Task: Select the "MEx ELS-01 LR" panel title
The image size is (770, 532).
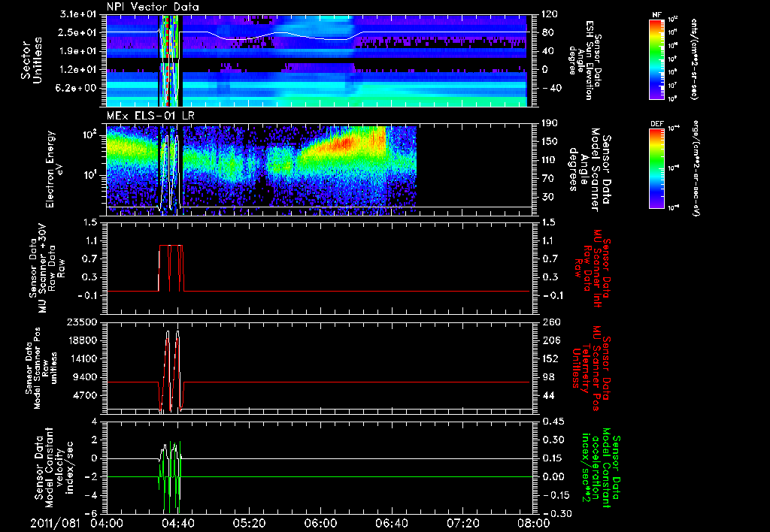Action: pos(149,116)
